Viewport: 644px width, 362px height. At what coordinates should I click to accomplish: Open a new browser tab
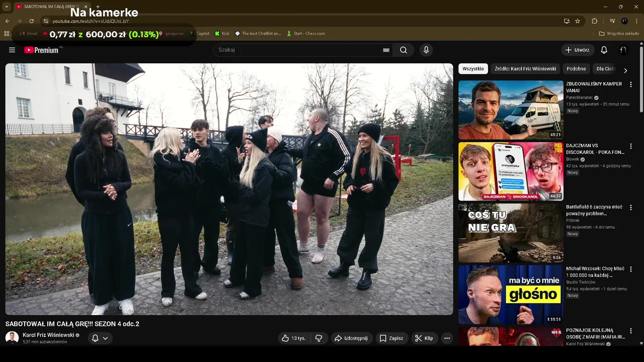[x=98, y=7]
